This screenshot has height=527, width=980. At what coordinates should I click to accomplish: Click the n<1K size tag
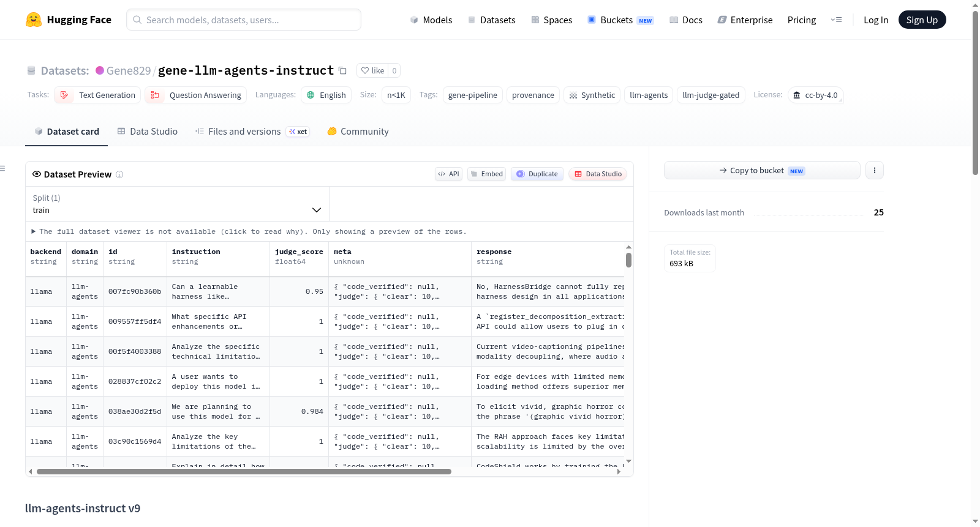pyautogui.click(x=396, y=95)
